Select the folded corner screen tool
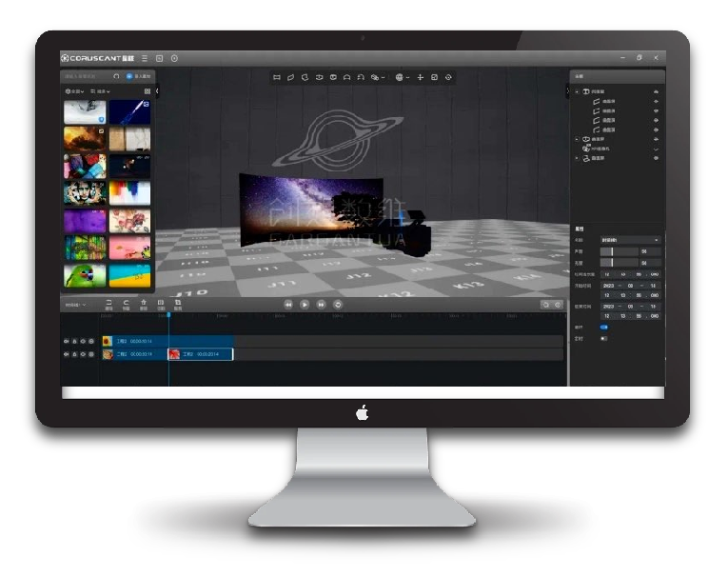 (305, 77)
